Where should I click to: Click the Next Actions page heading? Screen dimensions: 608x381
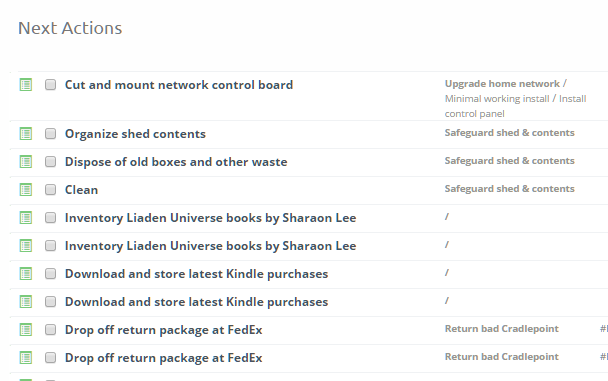(70, 28)
